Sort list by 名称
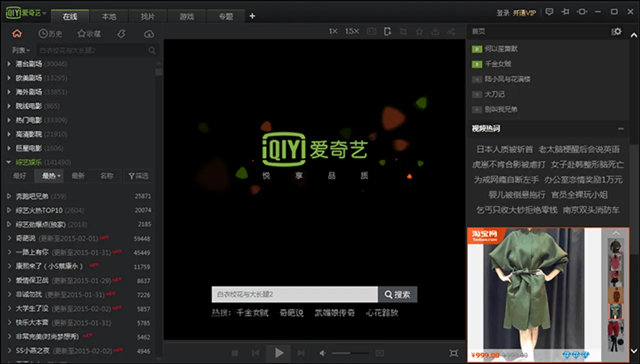 pos(107,176)
